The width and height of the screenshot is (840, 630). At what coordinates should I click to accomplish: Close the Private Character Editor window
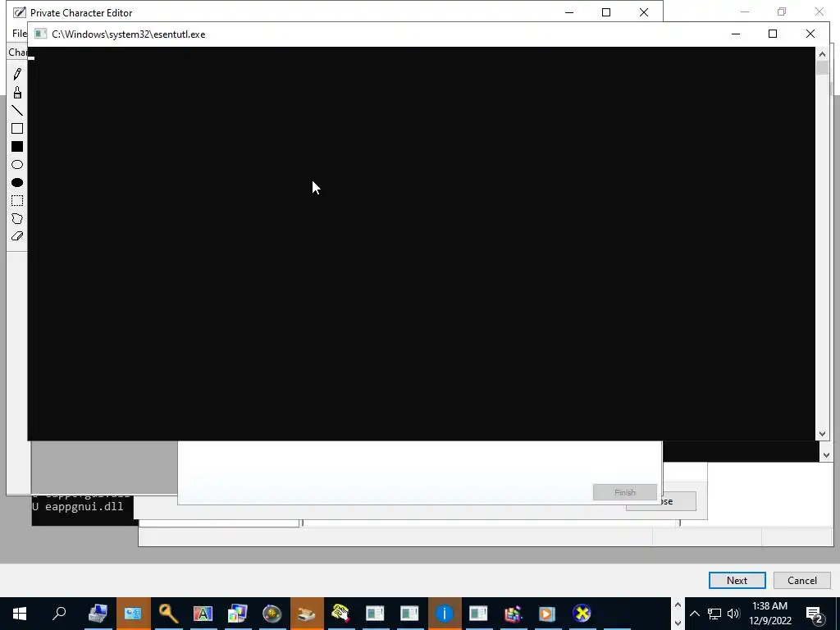tap(643, 12)
